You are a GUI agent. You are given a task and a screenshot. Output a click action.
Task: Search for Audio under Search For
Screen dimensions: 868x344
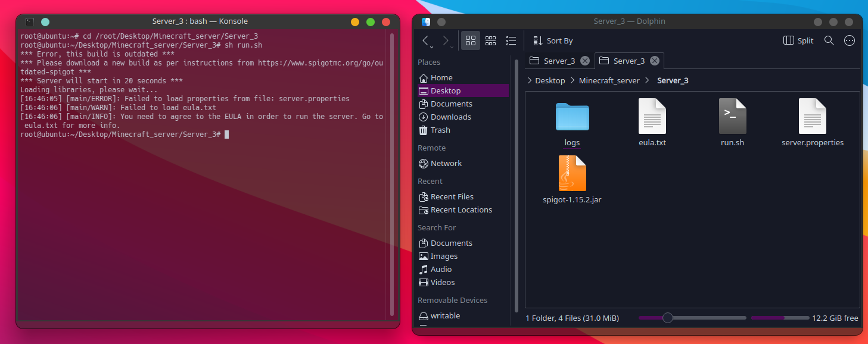click(462, 269)
